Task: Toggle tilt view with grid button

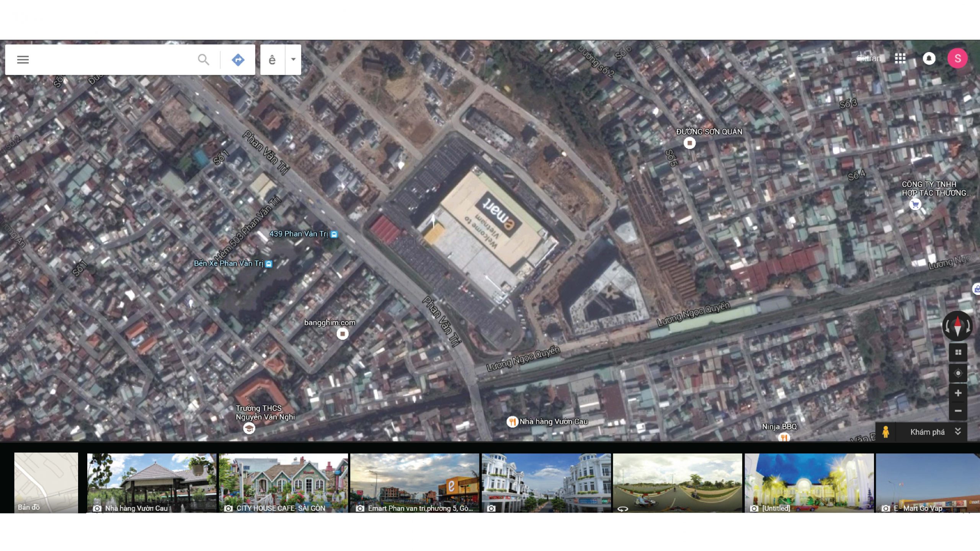Action: coord(958,352)
